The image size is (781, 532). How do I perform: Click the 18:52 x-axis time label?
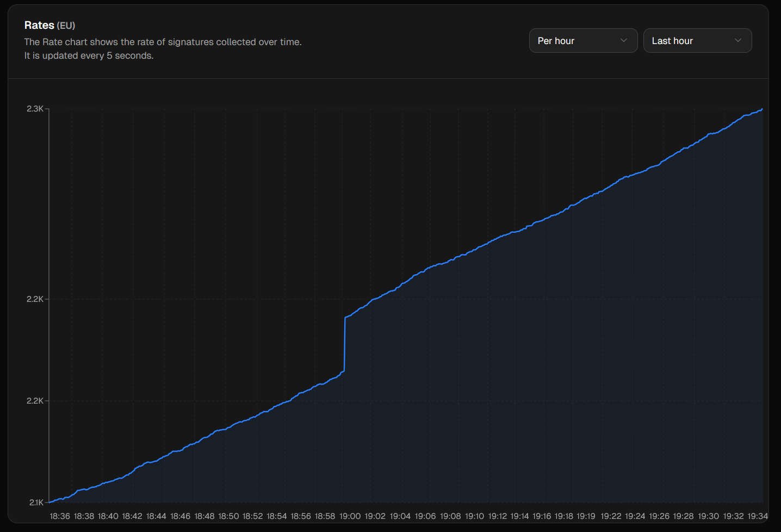point(252,516)
